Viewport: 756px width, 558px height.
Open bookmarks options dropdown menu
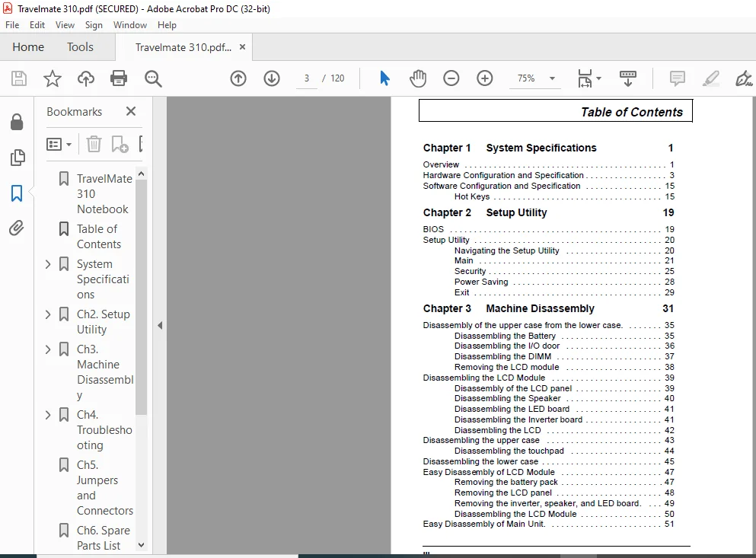pos(59,144)
